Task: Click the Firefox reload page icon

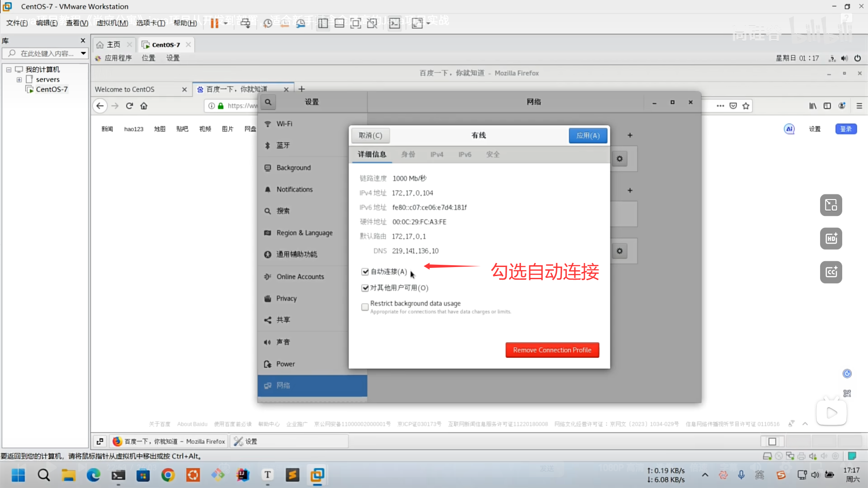Action: (x=129, y=106)
